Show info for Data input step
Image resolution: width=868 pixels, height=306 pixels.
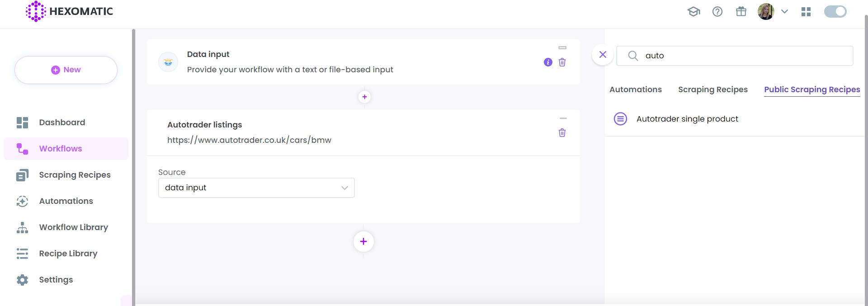click(x=548, y=62)
